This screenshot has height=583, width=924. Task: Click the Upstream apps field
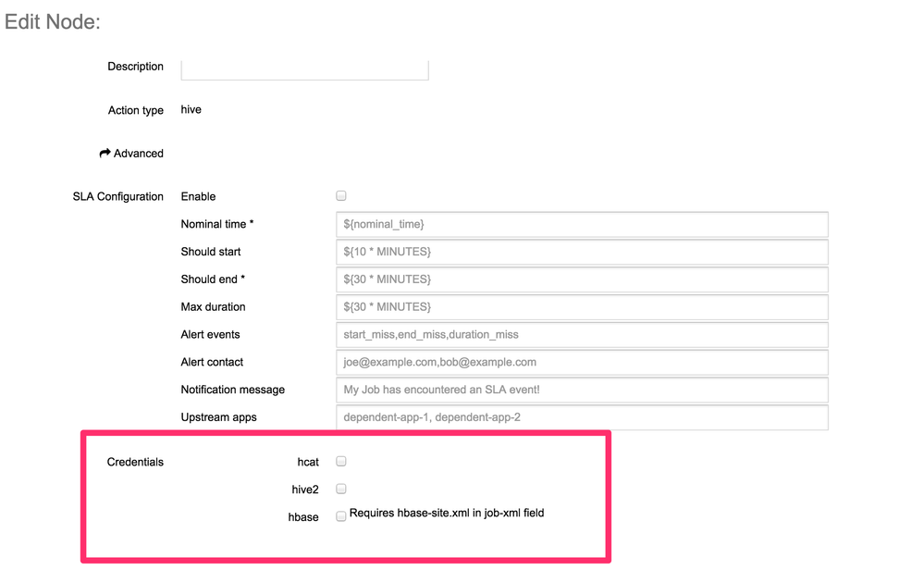582,417
